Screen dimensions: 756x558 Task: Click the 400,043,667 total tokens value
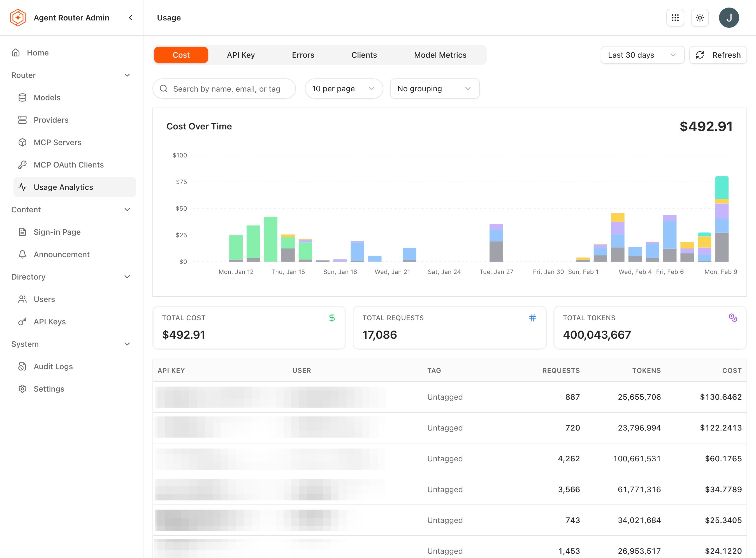tap(597, 335)
